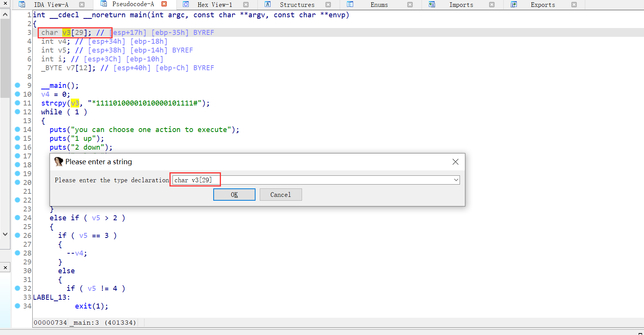Click the left panel scroll down arrow
This screenshot has height=335, width=644.
coord(5,234)
